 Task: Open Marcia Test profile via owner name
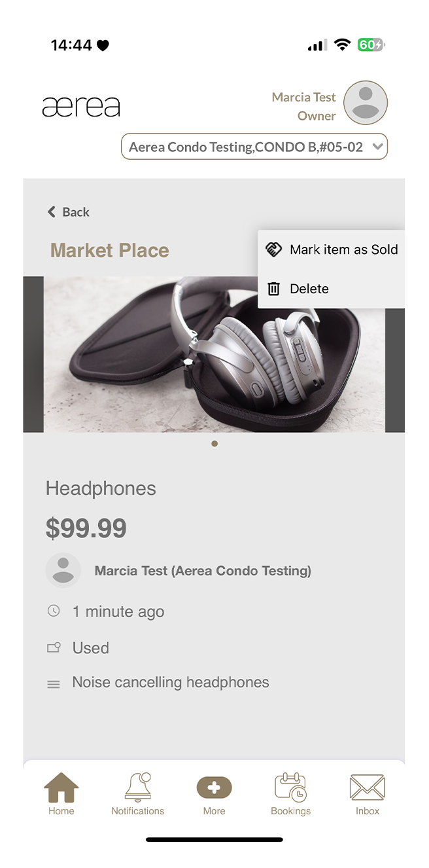click(x=304, y=96)
